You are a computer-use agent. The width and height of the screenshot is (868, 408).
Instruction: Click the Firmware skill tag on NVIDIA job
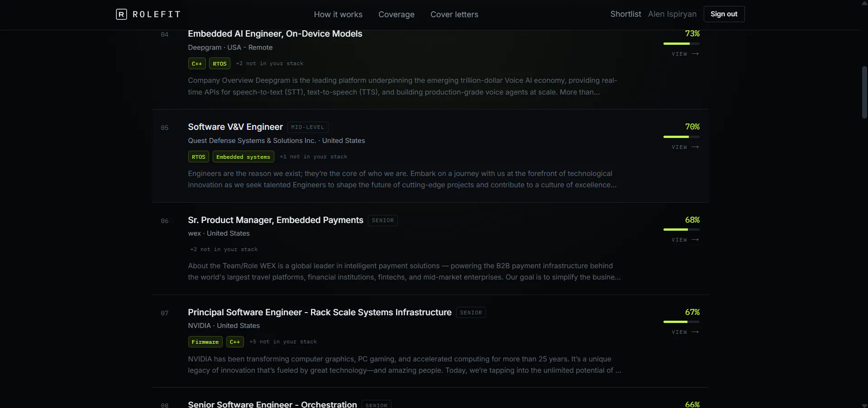point(205,342)
